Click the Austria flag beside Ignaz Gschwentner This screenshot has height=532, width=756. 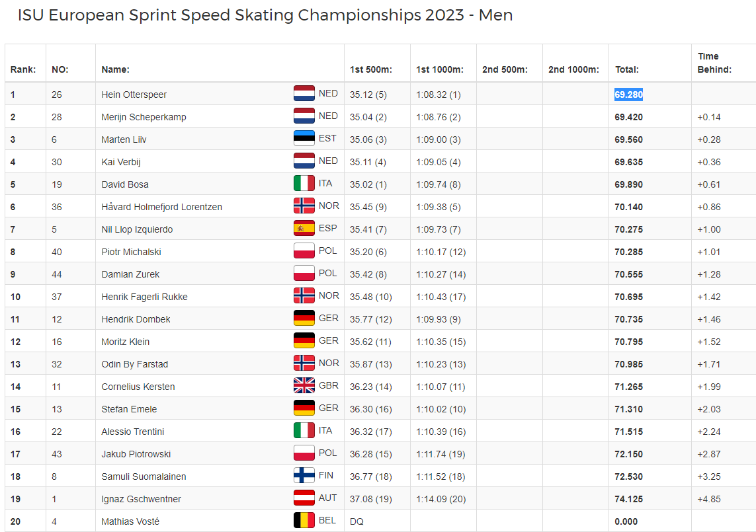coord(304,498)
